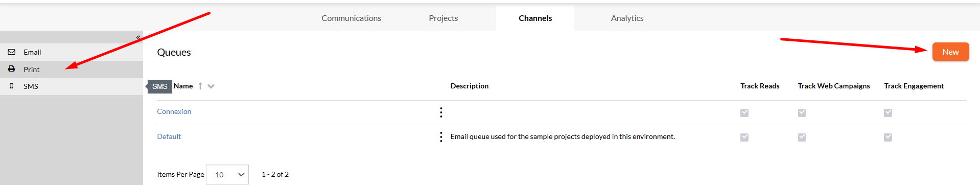Open the Default queue link
Image resolution: width=980 pixels, height=185 pixels.
coord(169,136)
